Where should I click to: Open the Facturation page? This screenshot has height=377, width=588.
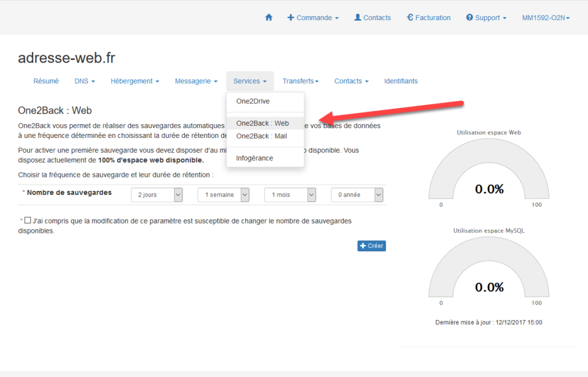tap(428, 18)
